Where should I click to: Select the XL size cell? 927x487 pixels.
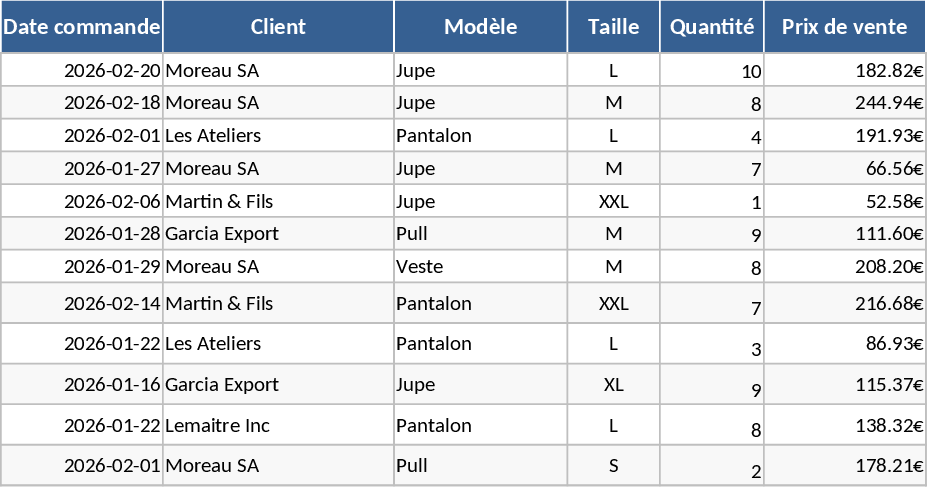point(613,385)
